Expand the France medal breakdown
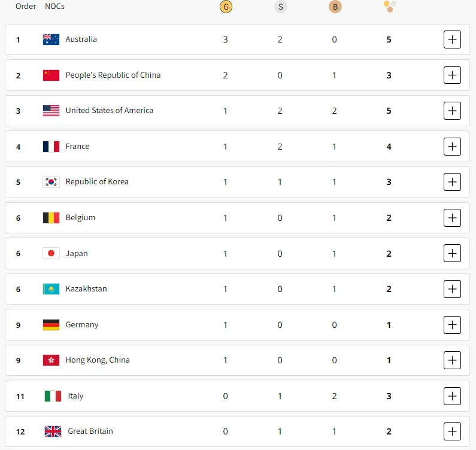This screenshot has width=476, height=450. tap(452, 147)
